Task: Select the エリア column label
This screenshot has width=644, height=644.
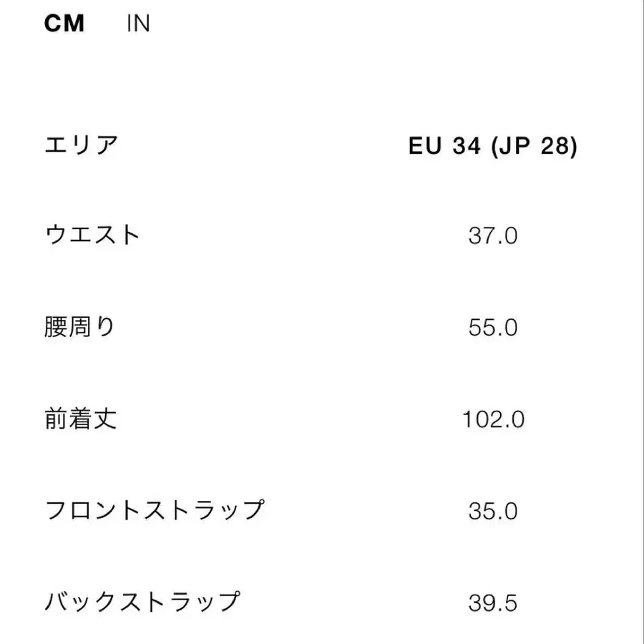Action: tap(81, 144)
